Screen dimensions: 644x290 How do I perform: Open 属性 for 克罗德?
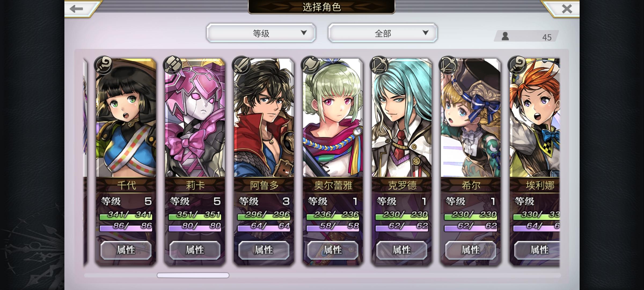click(401, 250)
